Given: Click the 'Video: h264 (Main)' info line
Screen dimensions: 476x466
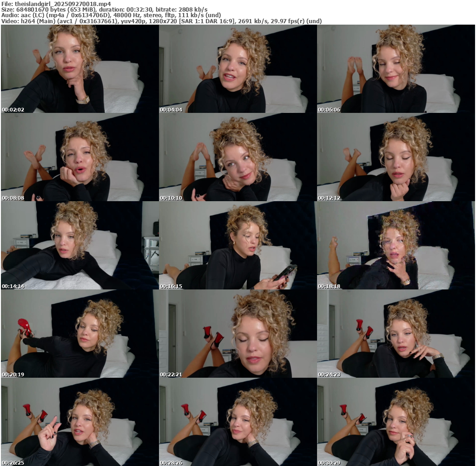Looking at the screenshot, I should (x=161, y=21).
